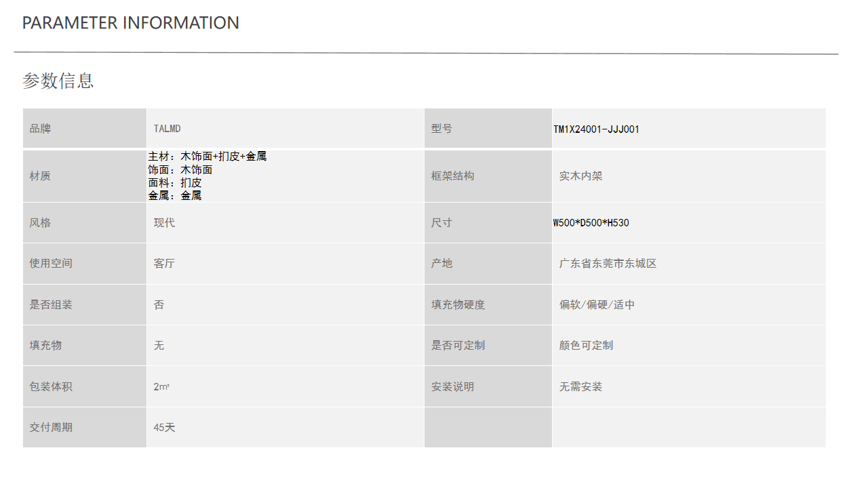This screenshot has height=488, width=868.
Task: Click the 产地 label cell
Action: (x=488, y=264)
